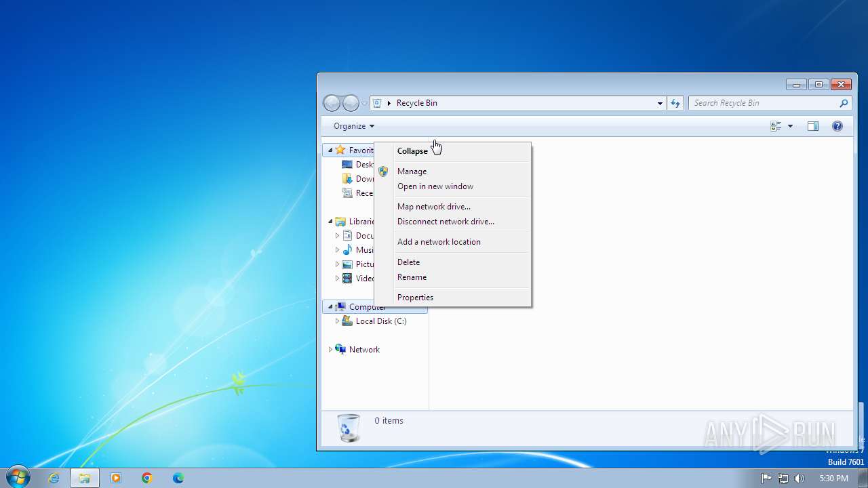Click the Desktop icon under Favorites
This screenshot has width=868, height=488.
click(347, 165)
